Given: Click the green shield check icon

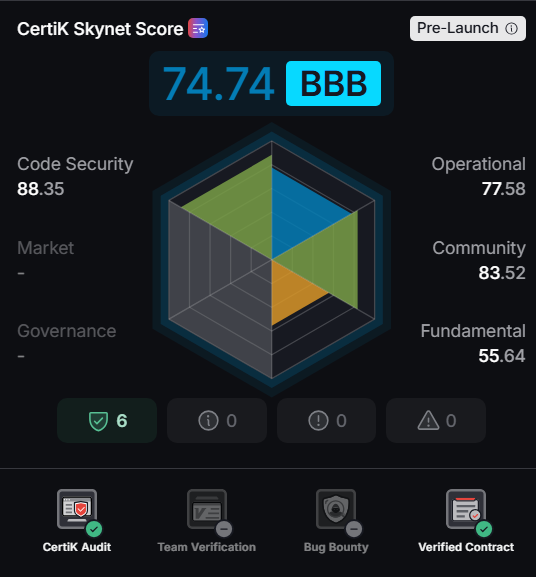Looking at the screenshot, I should click(x=98, y=421).
